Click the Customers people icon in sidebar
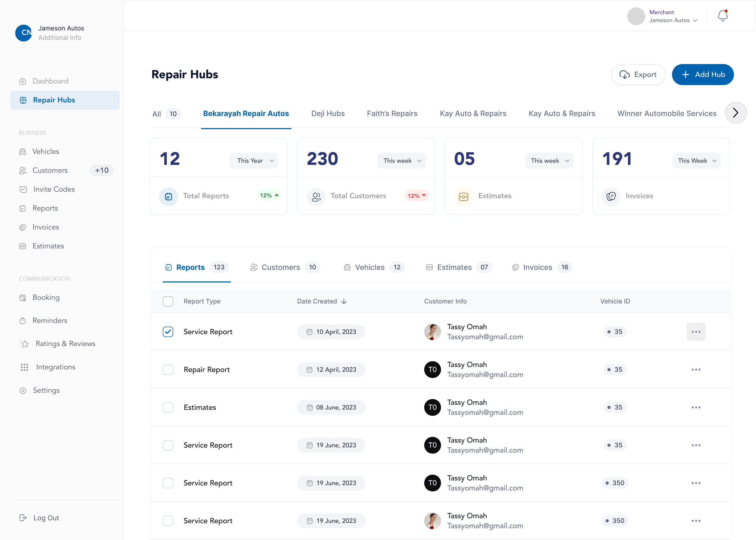Viewport: 756px width, 540px height. 23,171
